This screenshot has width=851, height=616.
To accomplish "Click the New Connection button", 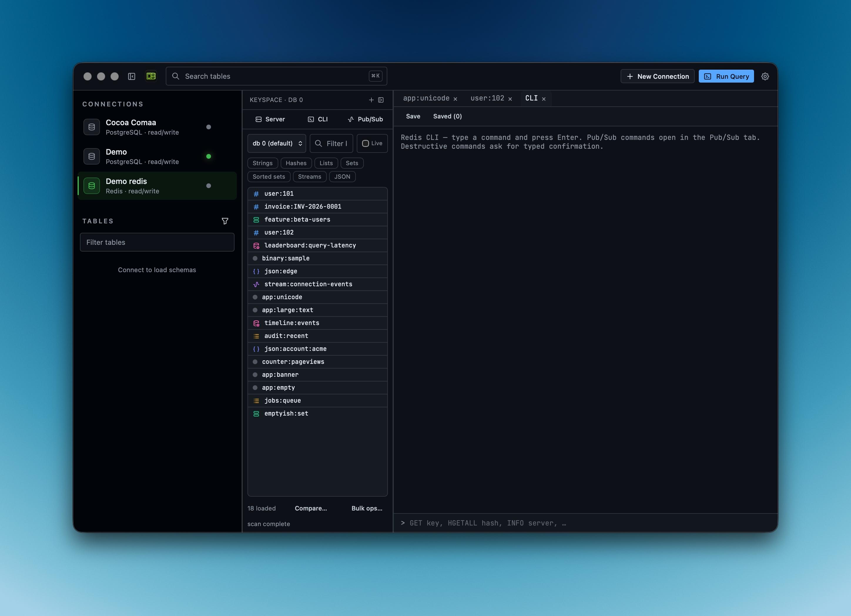I will click(x=657, y=76).
